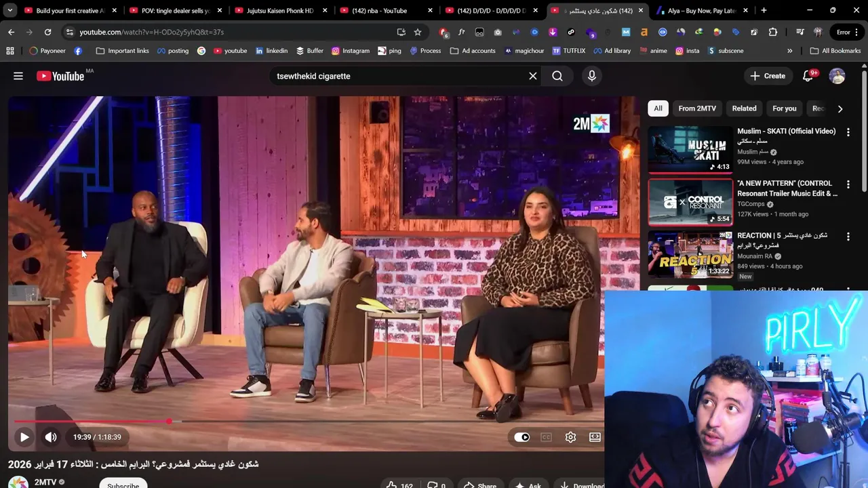Close the tingle dealer sells tab
This screenshot has height=488, width=868.
click(220, 11)
